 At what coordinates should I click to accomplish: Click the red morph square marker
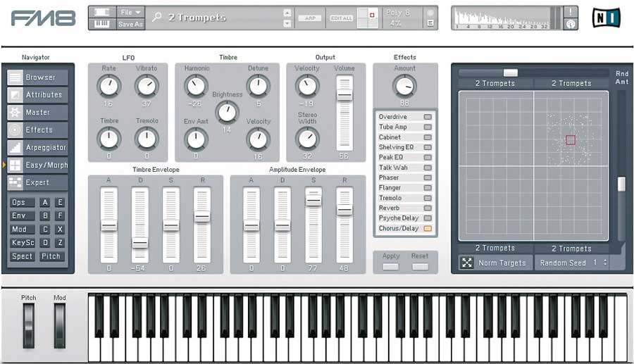(570, 140)
